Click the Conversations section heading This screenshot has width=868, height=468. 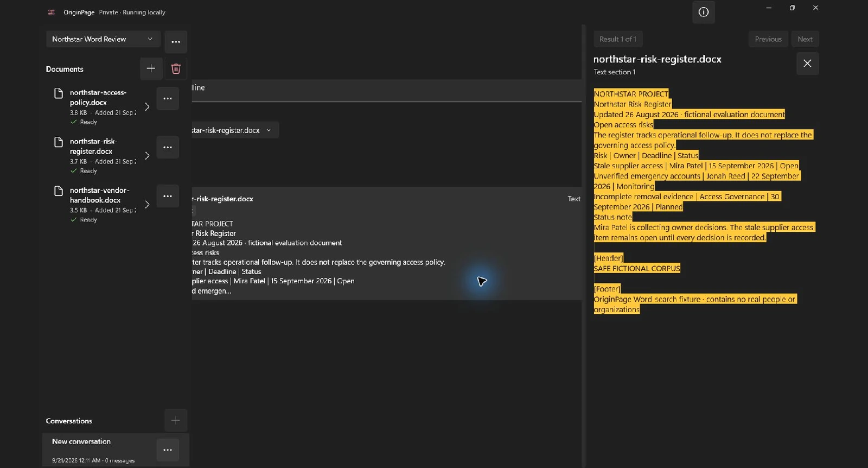[69, 421]
